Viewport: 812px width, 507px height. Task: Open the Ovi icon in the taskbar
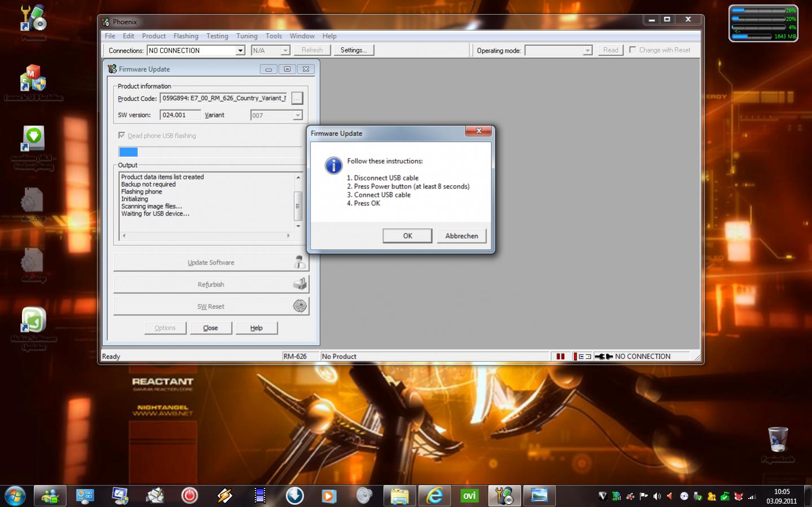click(x=469, y=496)
